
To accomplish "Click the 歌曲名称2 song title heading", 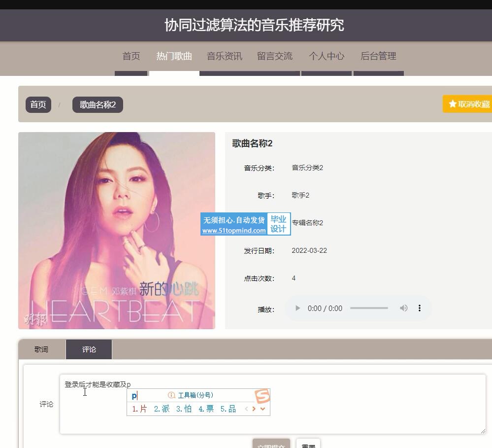I will (252, 143).
